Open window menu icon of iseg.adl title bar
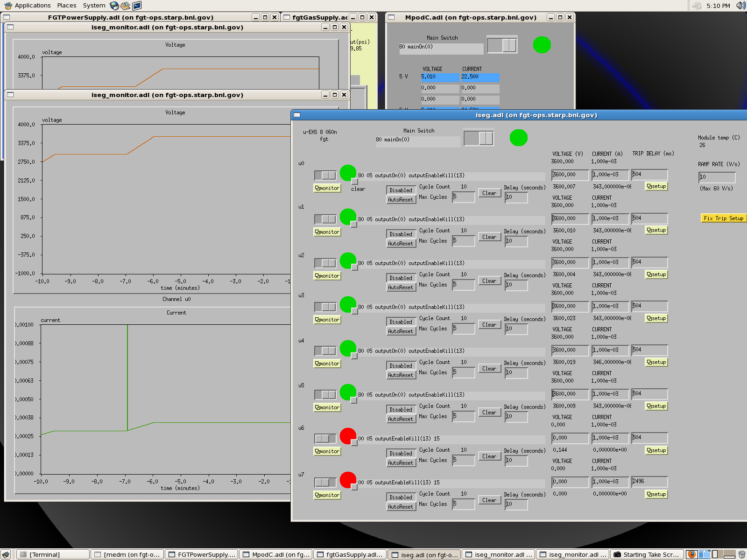The image size is (747, 560). 297,115
